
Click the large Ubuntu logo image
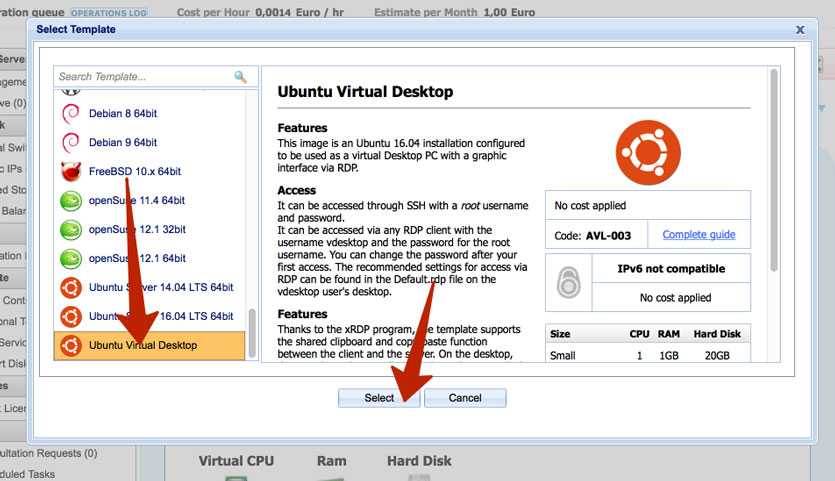(648, 152)
